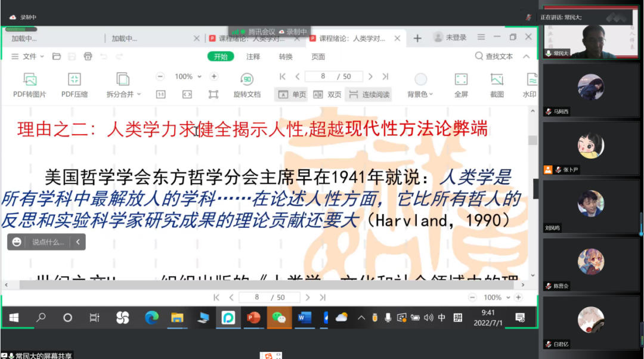Click the print icon in top toolbar
The height and width of the screenshot is (359, 644).
pos(88,57)
